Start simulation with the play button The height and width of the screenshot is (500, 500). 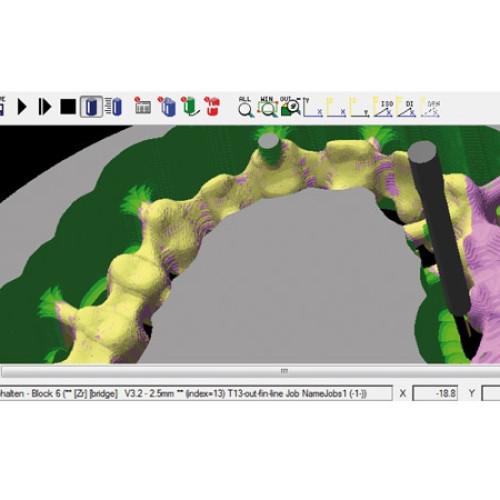[22, 107]
